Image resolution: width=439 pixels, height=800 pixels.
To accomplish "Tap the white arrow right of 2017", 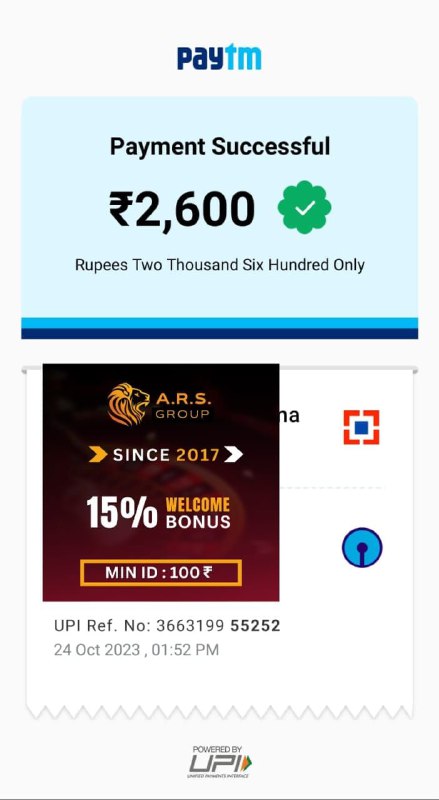I will click(233, 454).
